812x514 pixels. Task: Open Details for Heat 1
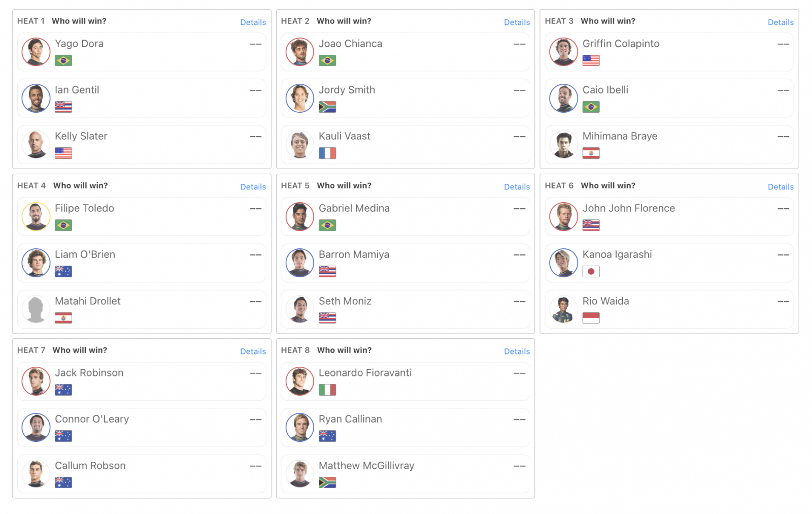[253, 22]
